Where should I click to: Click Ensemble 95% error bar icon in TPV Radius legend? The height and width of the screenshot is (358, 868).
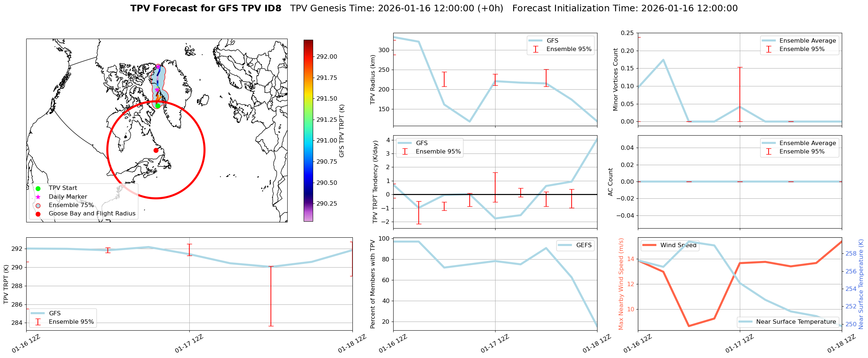(536, 49)
